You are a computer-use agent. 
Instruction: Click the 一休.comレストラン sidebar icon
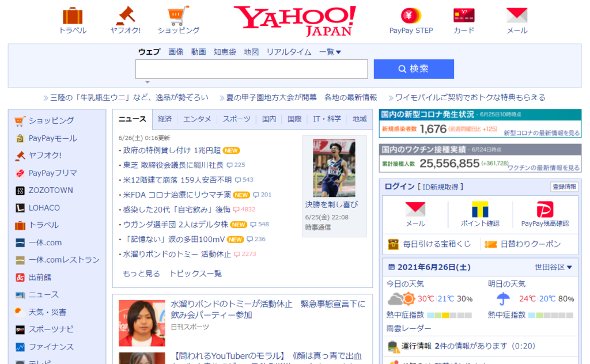coord(20,260)
